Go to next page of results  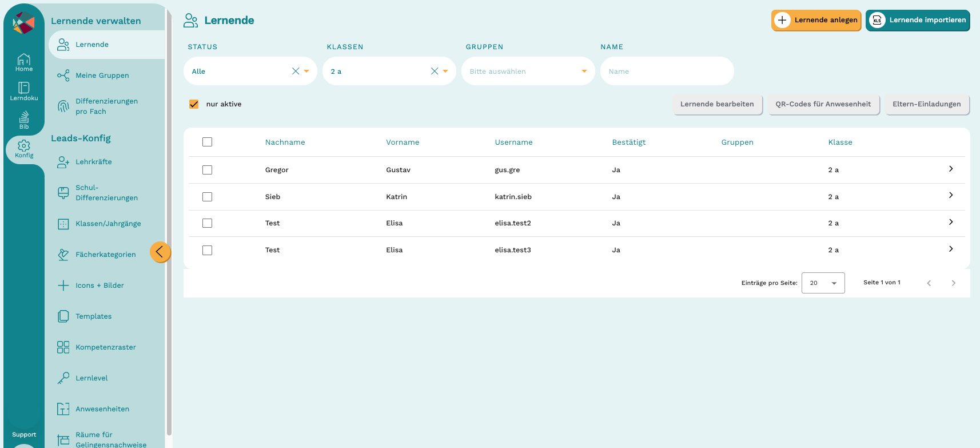pos(953,283)
